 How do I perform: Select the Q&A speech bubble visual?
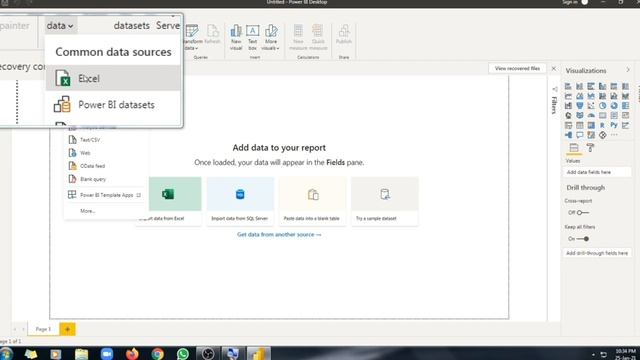click(x=580, y=135)
